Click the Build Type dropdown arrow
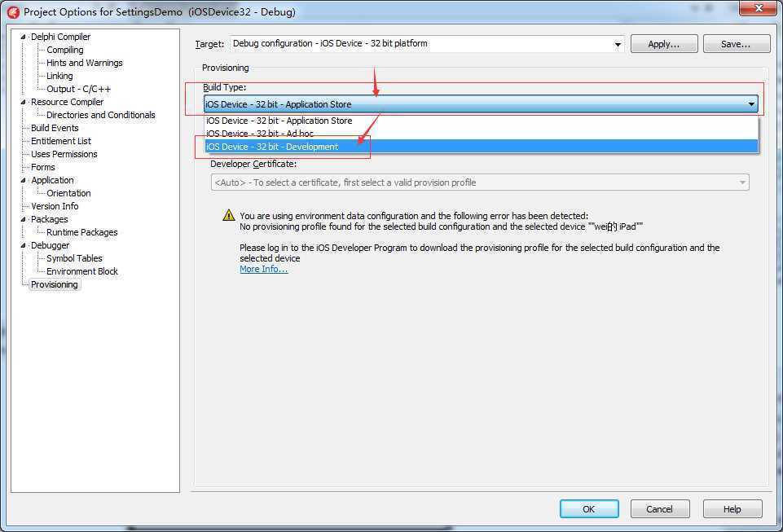The height and width of the screenshot is (532, 783). click(x=751, y=104)
